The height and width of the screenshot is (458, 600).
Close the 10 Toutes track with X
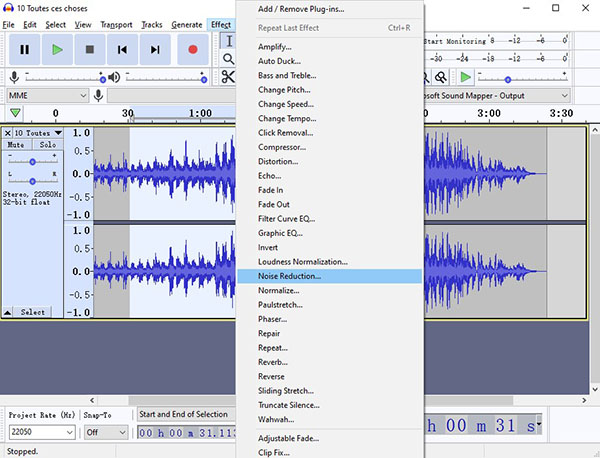(7, 133)
